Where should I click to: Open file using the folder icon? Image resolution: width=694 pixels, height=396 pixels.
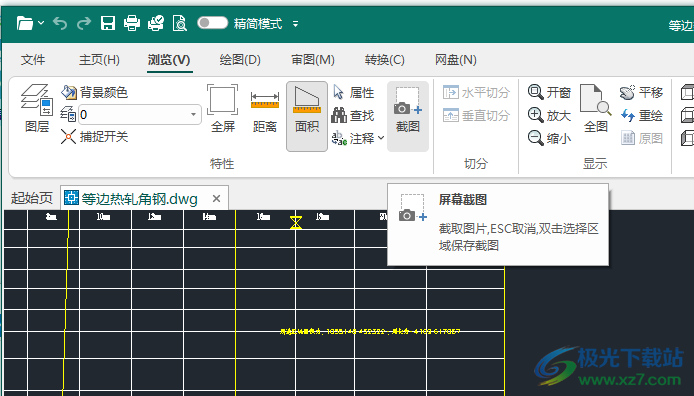tap(25, 23)
